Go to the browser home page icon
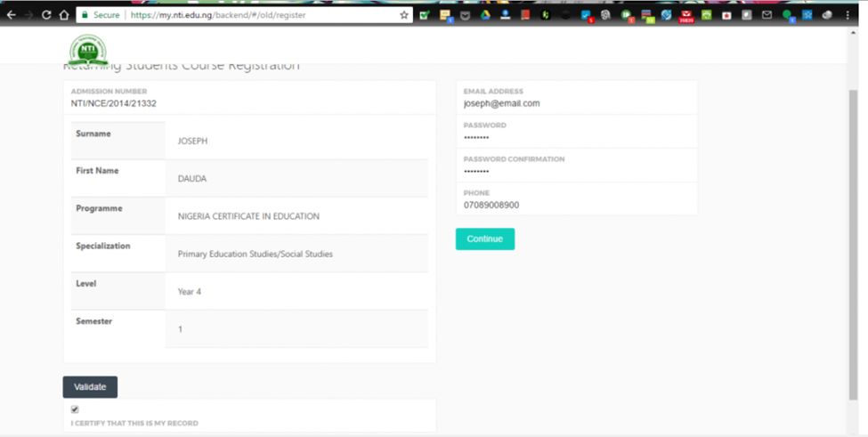Viewport: 868px width, 437px height. [x=64, y=15]
